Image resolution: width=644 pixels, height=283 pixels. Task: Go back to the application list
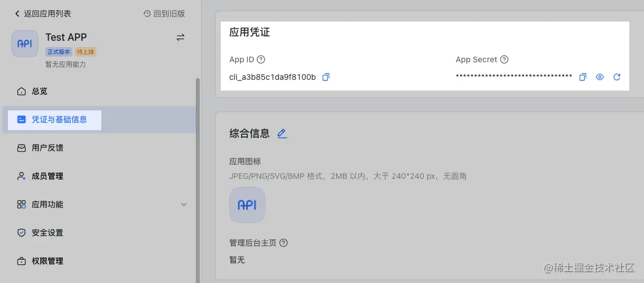tap(43, 14)
